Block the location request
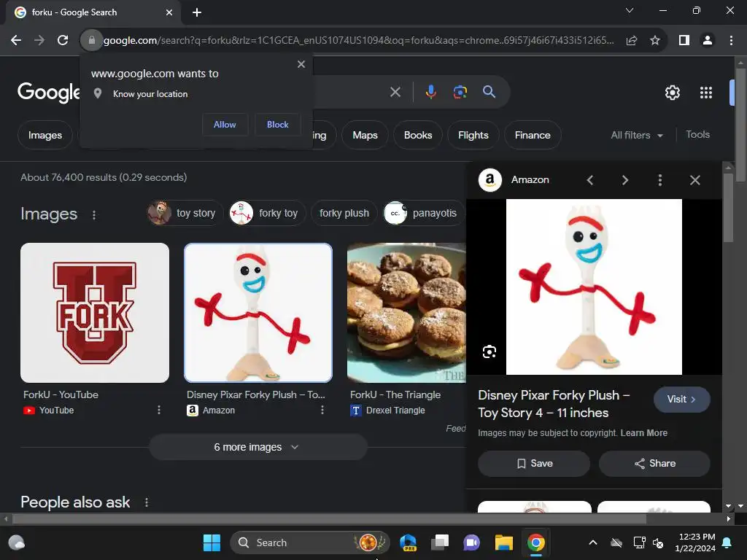Image resolution: width=747 pixels, height=560 pixels. 277,124
